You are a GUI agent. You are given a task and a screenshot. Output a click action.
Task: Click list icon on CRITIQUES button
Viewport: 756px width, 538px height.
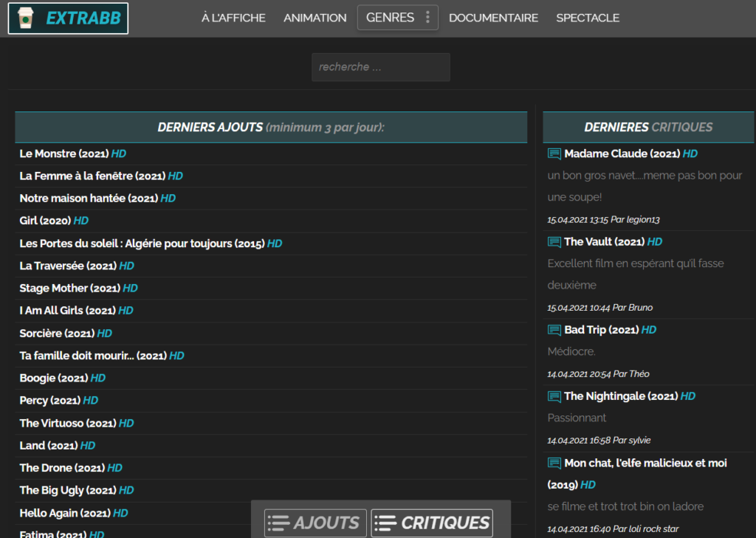pyautogui.click(x=385, y=523)
